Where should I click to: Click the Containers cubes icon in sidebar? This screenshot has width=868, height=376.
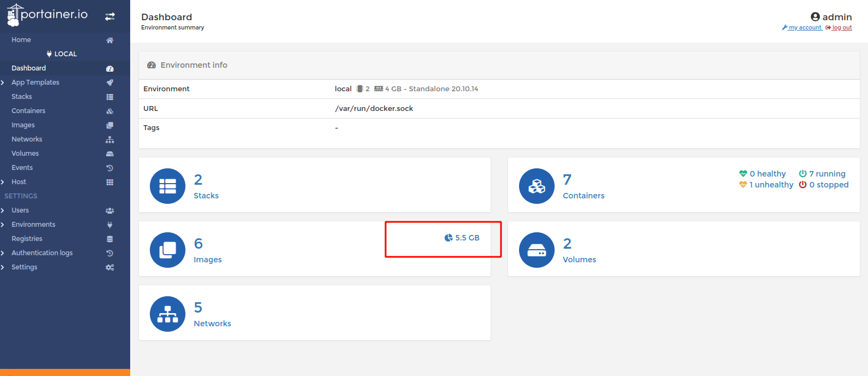pyautogui.click(x=110, y=111)
